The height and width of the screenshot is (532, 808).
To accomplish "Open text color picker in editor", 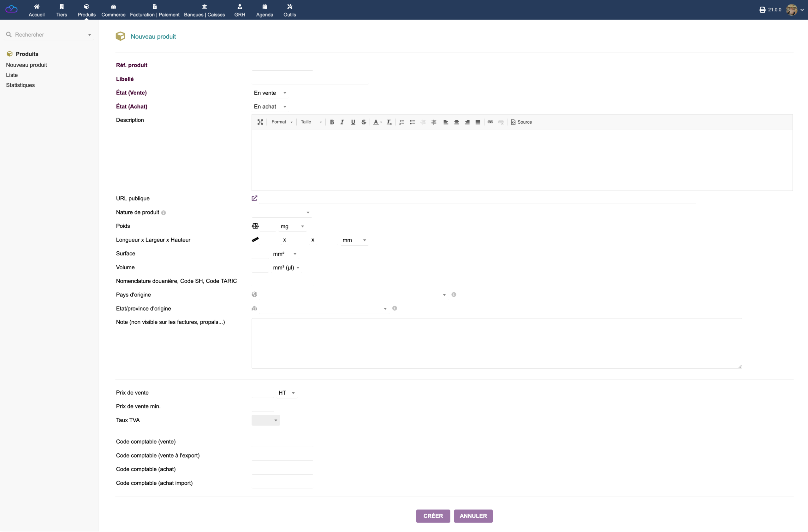I will [377, 122].
